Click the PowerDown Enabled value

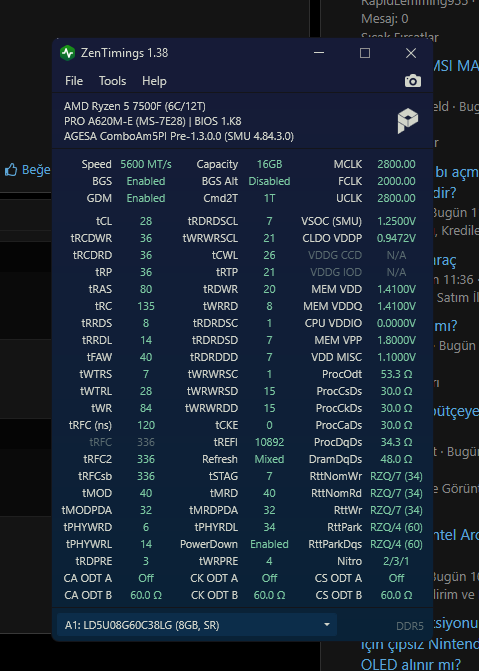(269, 544)
